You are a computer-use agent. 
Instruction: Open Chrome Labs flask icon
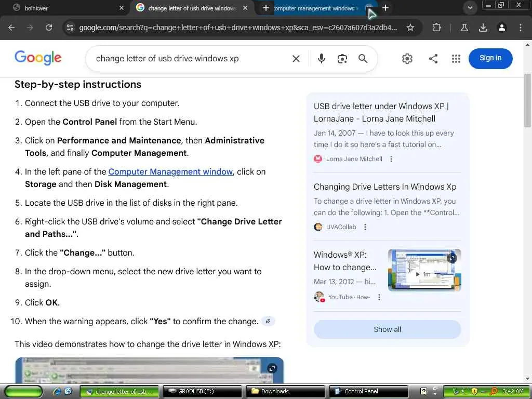[x=464, y=28]
